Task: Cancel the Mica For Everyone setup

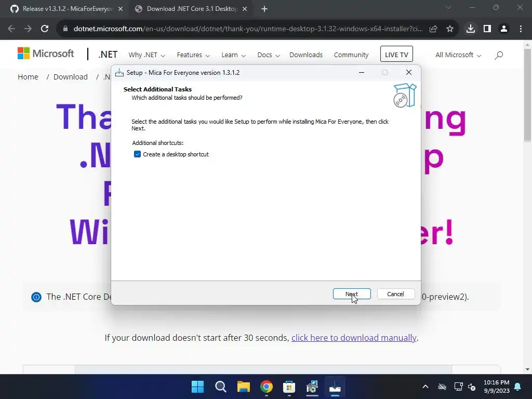Action: click(395, 294)
